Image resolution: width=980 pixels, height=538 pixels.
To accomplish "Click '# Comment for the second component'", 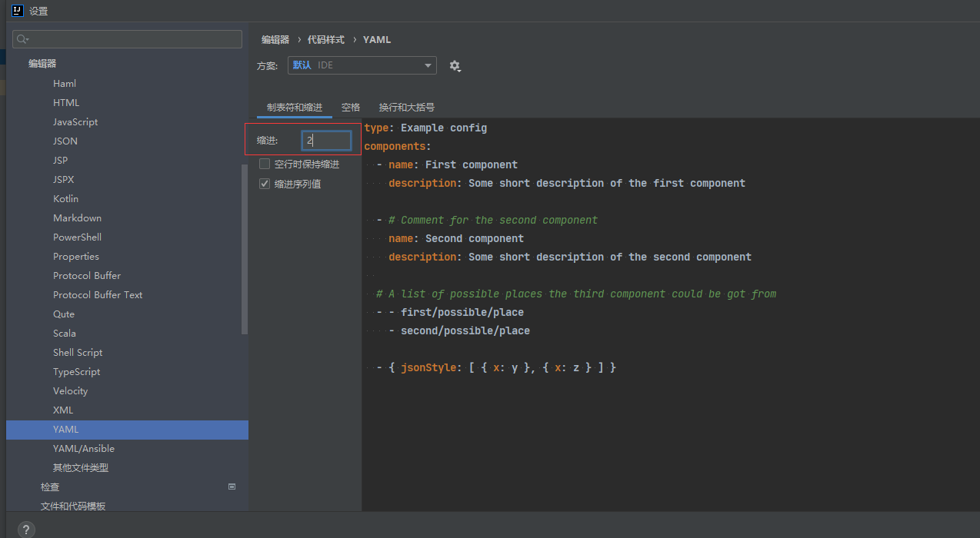I will (493, 220).
